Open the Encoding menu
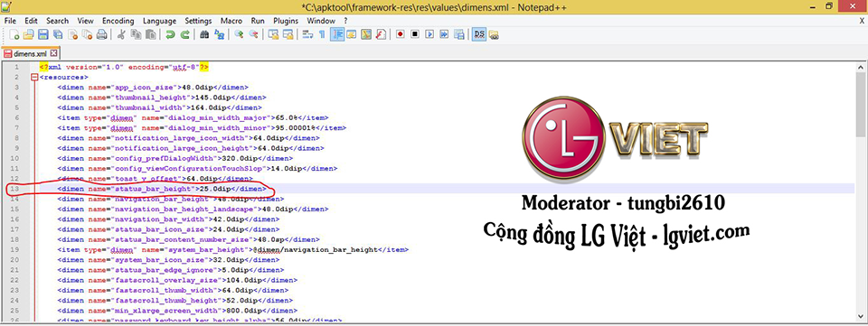This screenshot has width=868, height=326. tap(118, 21)
